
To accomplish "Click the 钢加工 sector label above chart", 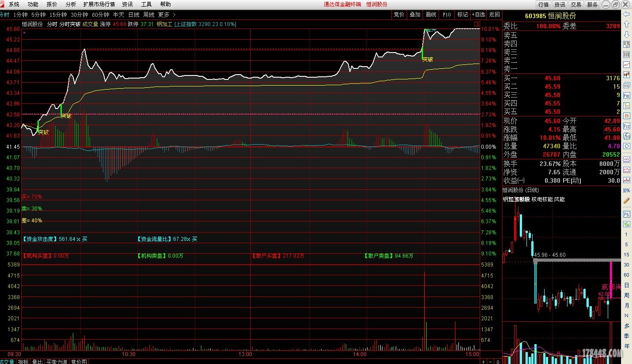I will (x=164, y=24).
